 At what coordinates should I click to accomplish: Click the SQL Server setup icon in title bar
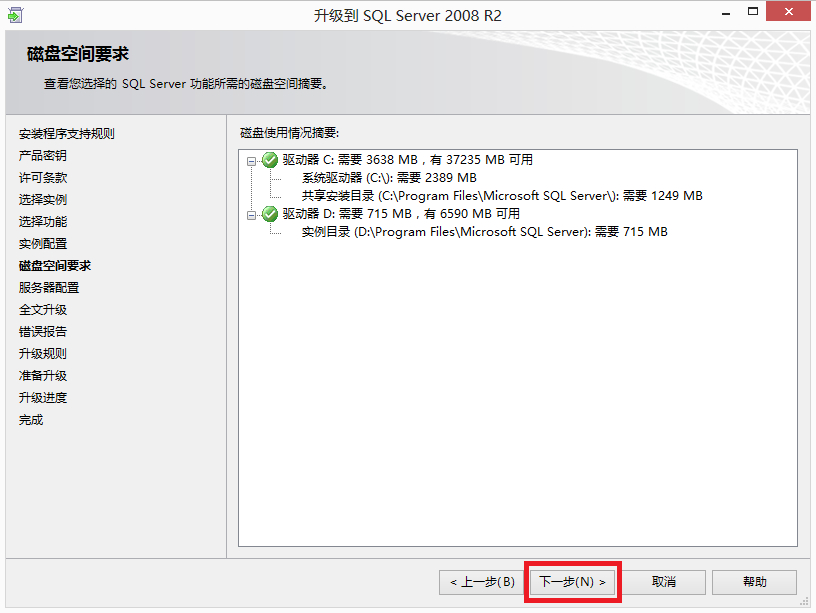pyautogui.click(x=15, y=15)
